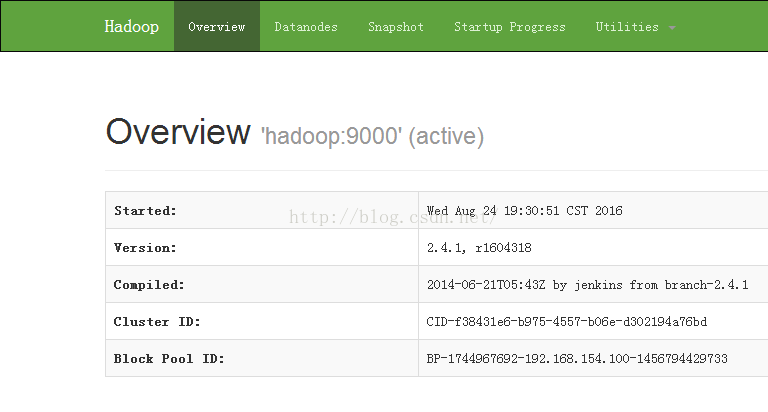Viewport: 768px width, 412px height.
Task: Expand the Utilities dropdown menu
Action: coord(635,26)
